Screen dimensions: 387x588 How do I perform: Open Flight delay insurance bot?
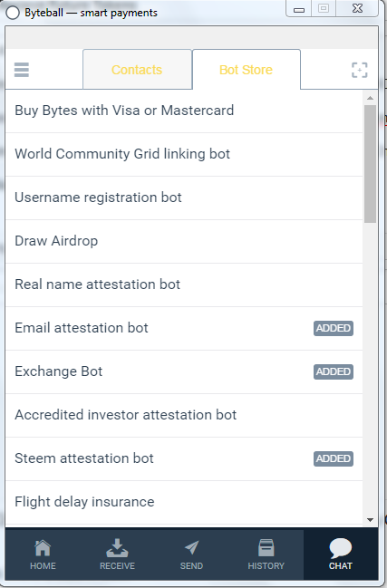(184, 503)
